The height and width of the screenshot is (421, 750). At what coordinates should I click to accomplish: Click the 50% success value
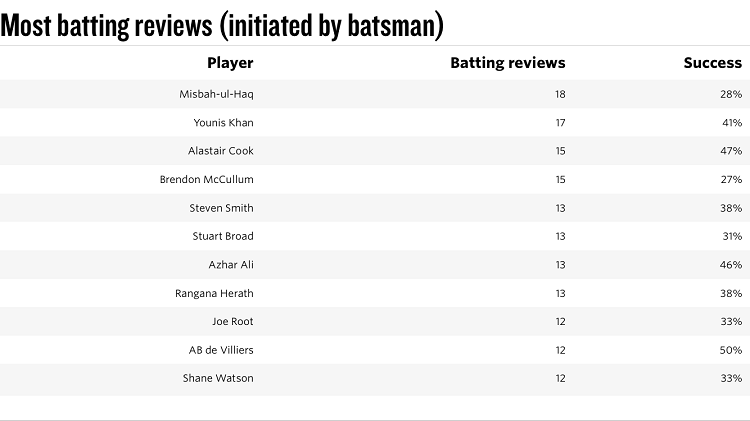tap(730, 350)
